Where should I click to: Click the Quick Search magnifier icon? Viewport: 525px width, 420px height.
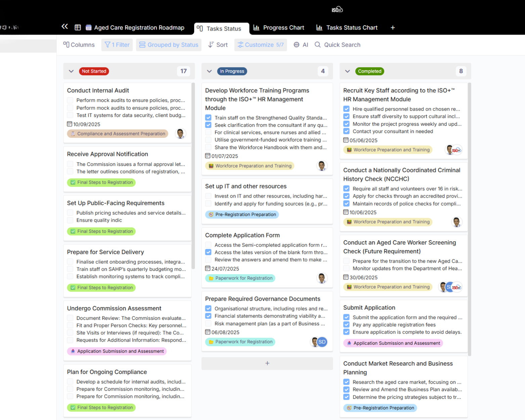pyautogui.click(x=317, y=45)
